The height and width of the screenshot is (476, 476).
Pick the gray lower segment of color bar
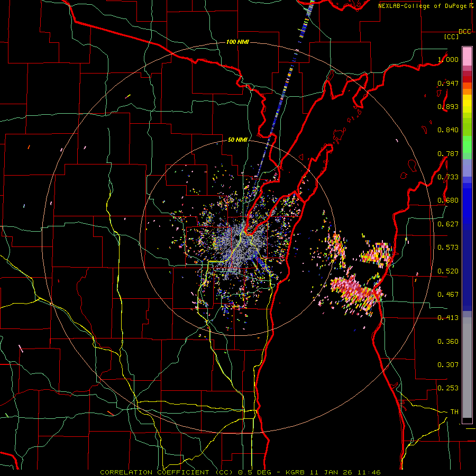pos(467,368)
